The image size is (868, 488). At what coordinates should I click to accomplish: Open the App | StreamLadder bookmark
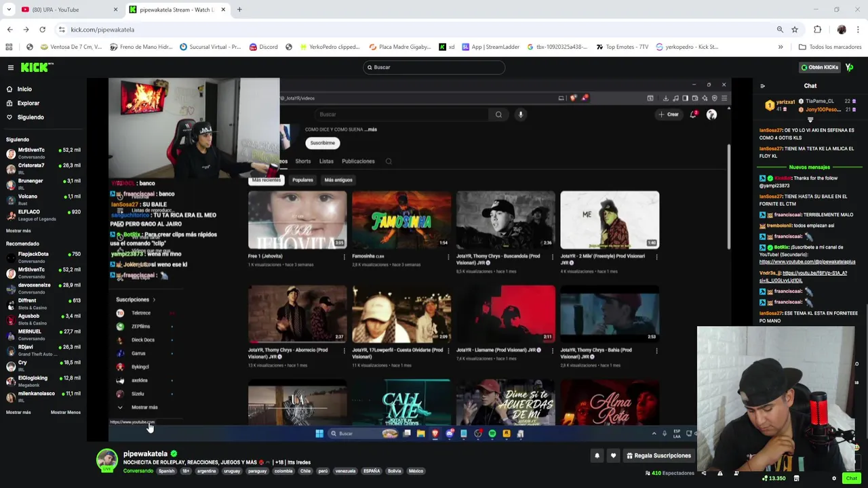[x=490, y=47]
